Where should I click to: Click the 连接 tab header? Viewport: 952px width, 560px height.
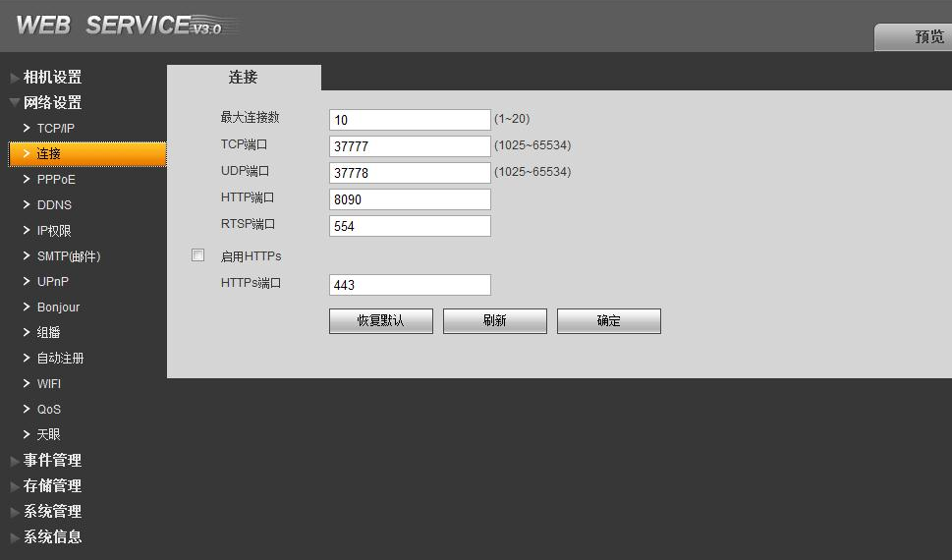(x=244, y=78)
